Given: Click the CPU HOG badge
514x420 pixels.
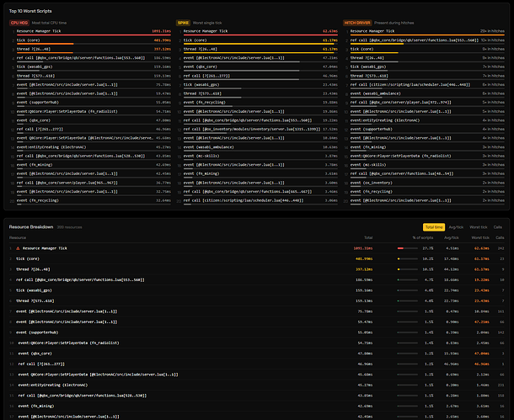Looking at the screenshot, I should point(19,23).
